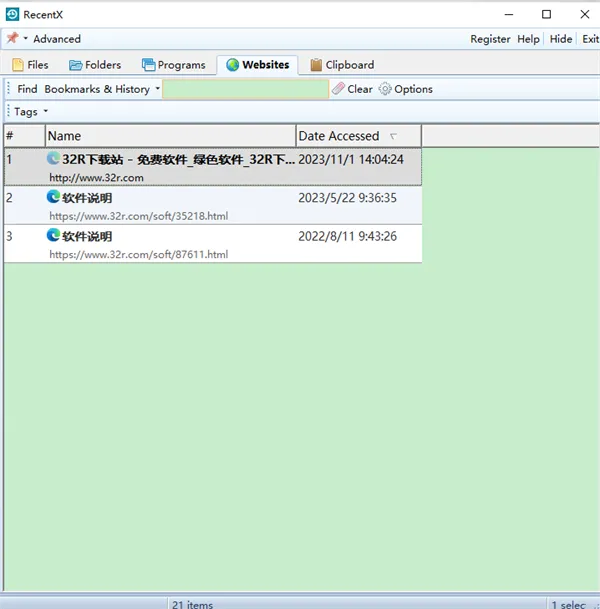
Task: Click the Date Accessed sort arrow
Action: (x=393, y=136)
